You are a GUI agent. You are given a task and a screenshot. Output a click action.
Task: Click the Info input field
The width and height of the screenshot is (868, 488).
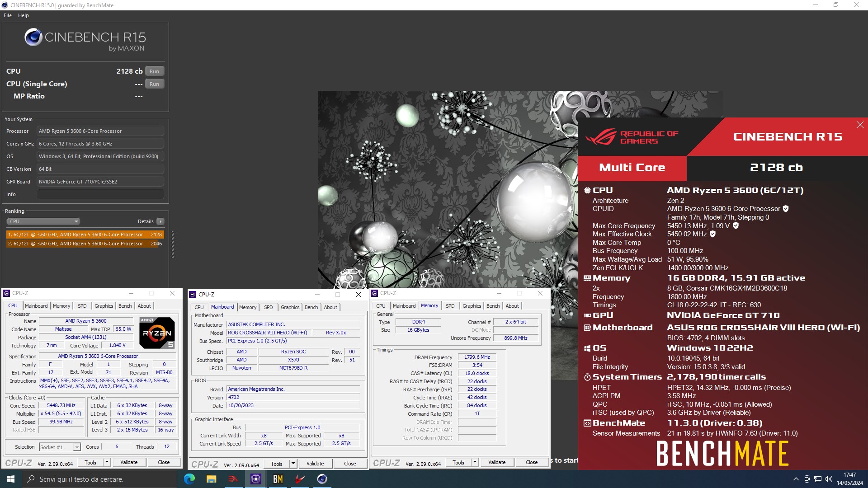pos(100,194)
